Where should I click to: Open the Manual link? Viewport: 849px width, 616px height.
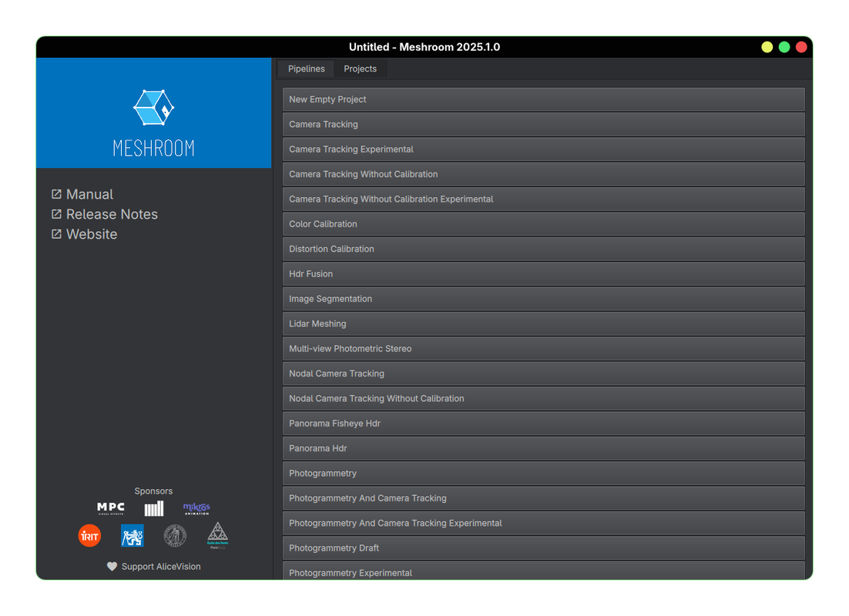point(90,194)
